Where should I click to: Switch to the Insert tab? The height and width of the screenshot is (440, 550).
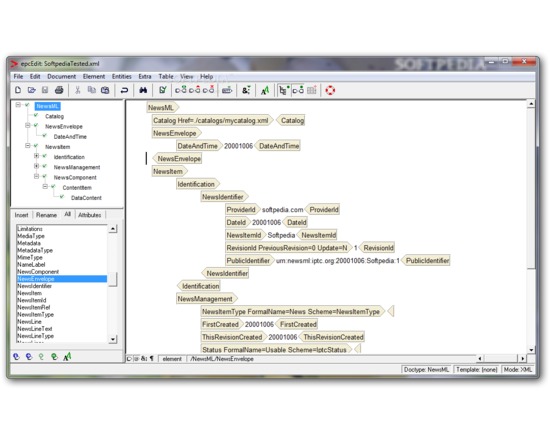(x=21, y=215)
